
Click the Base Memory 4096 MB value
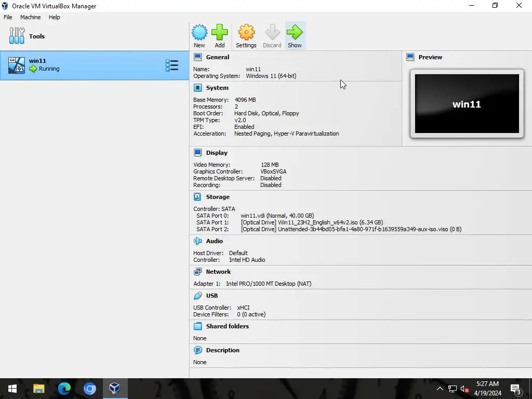coord(245,100)
